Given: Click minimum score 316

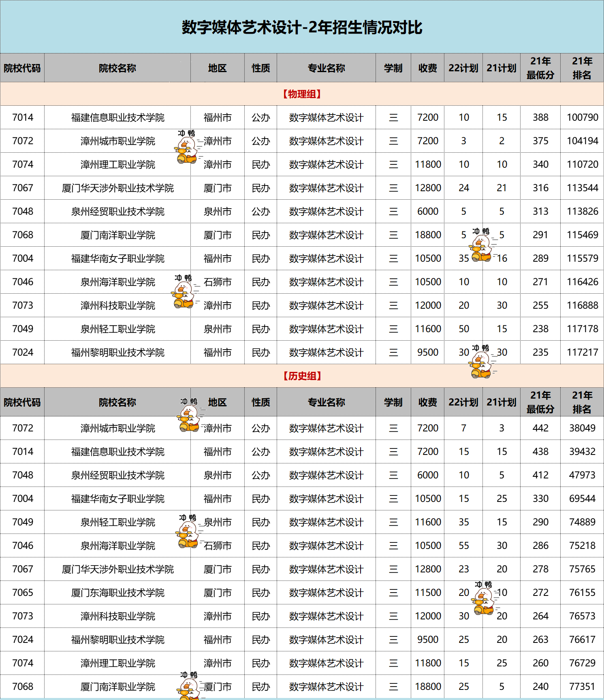Looking at the screenshot, I should (540, 188).
